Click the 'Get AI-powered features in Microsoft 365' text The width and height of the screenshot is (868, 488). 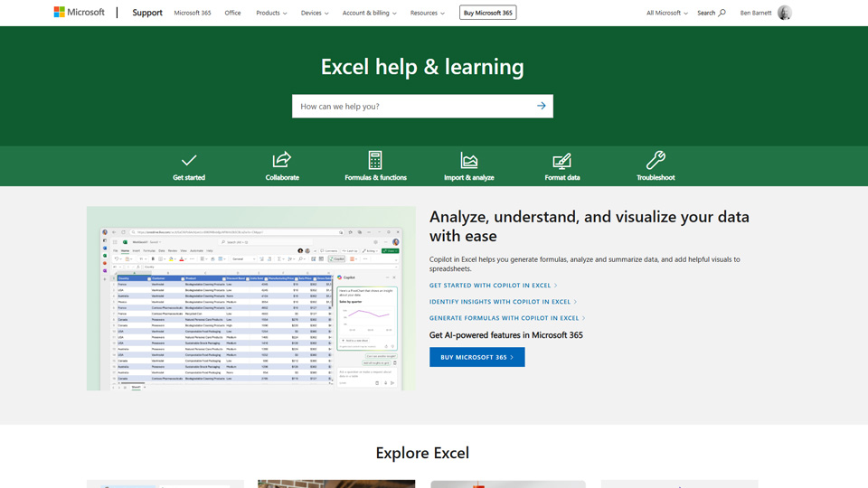click(x=506, y=334)
